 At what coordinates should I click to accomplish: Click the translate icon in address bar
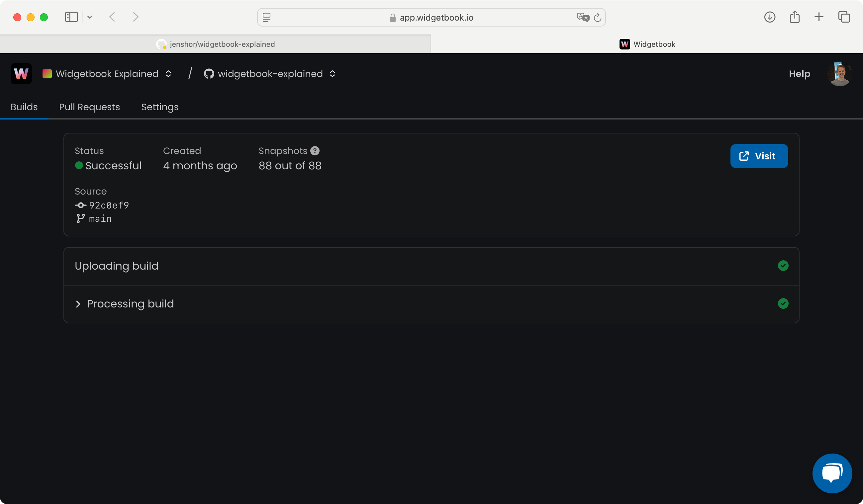point(582,18)
